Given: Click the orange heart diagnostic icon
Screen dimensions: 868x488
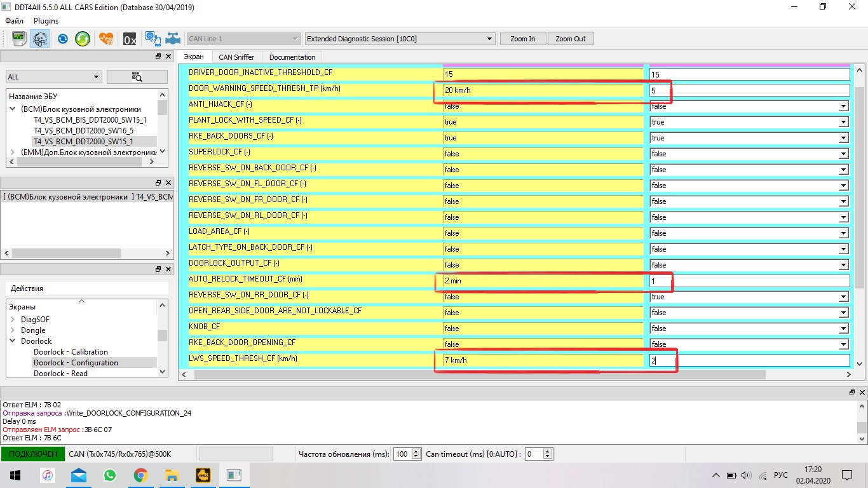Looking at the screenshot, I should pyautogui.click(x=107, y=39).
